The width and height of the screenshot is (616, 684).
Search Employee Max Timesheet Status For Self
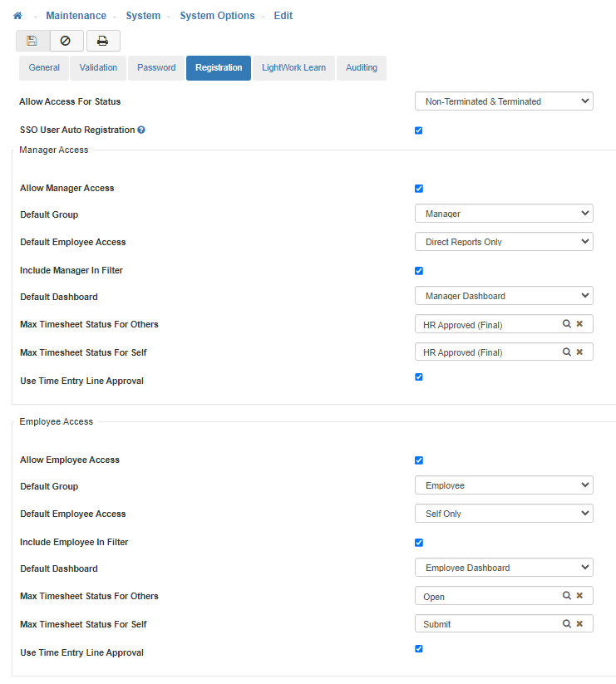(567, 624)
